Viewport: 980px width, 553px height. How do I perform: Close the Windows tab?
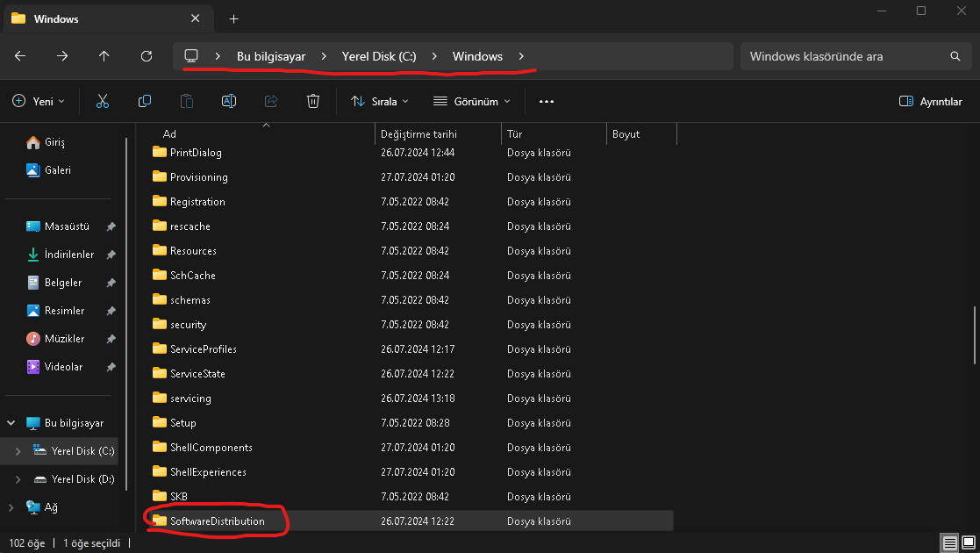tap(195, 18)
